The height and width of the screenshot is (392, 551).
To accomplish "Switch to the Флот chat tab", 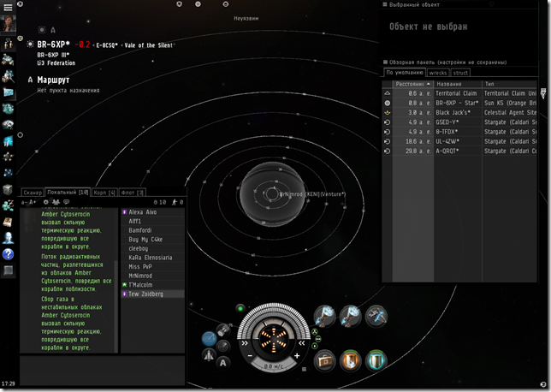I will (x=132, y=193).
